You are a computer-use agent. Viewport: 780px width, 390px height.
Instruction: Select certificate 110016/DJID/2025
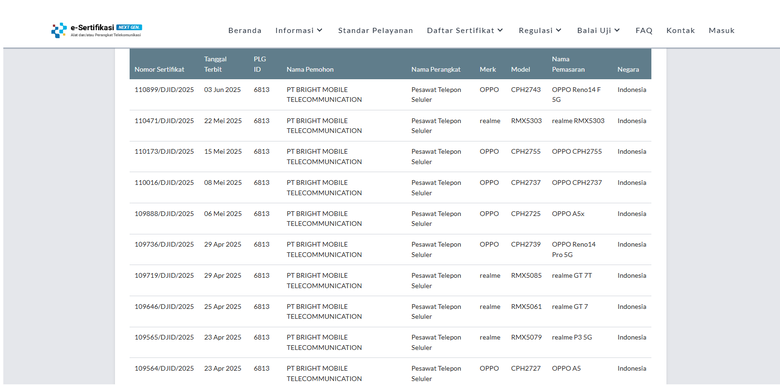coord(164,183)
